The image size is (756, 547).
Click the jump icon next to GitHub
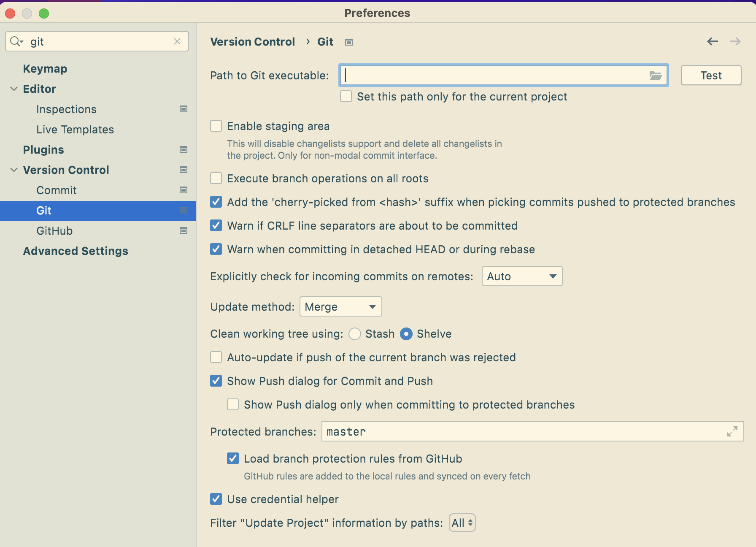click(183, 231)
